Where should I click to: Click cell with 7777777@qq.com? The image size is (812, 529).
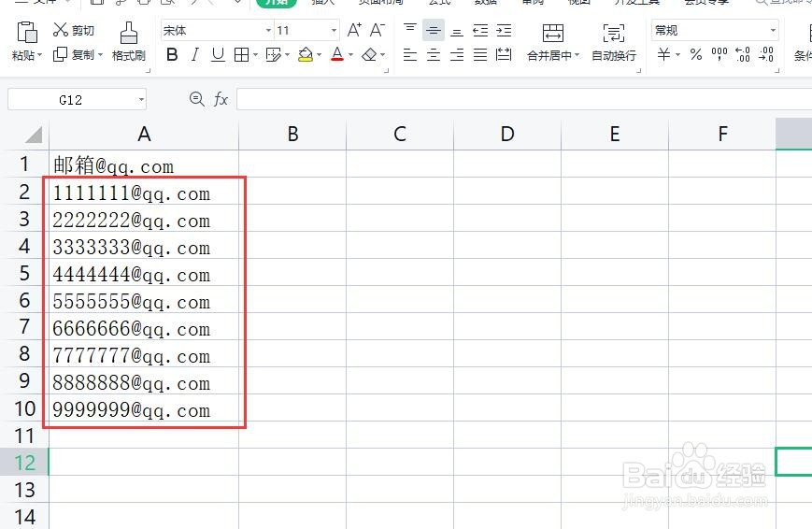[x=144, y=355]
